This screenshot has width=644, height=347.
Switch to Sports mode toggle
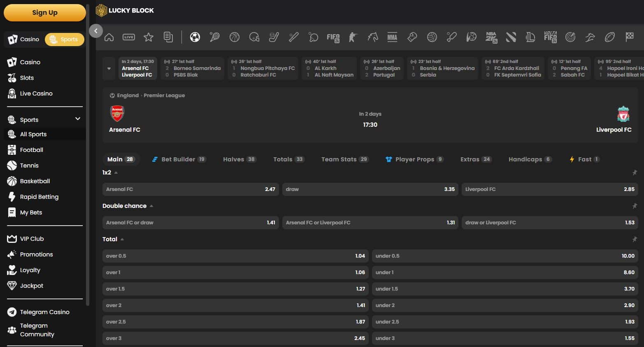pyautogui.click(x=64, y=40)
